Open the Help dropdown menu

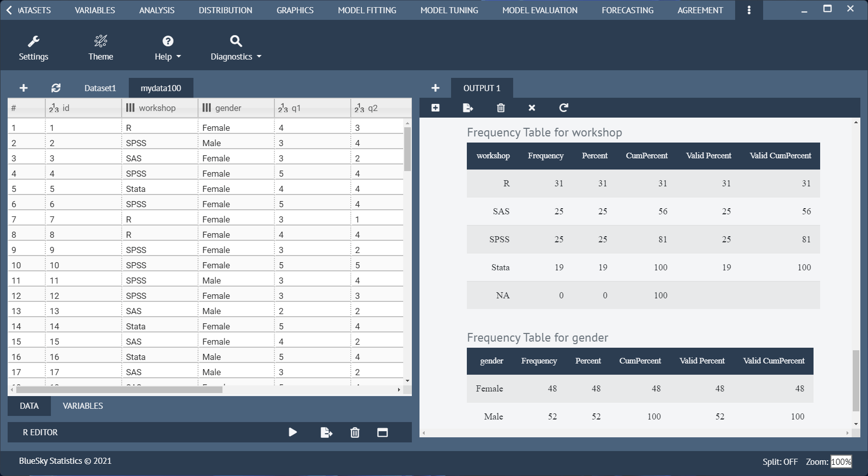click(167, 47)
